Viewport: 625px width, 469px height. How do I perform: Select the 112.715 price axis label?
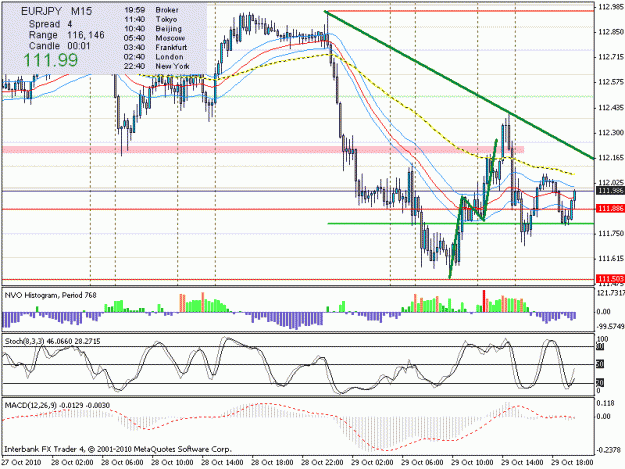(611, 57)
